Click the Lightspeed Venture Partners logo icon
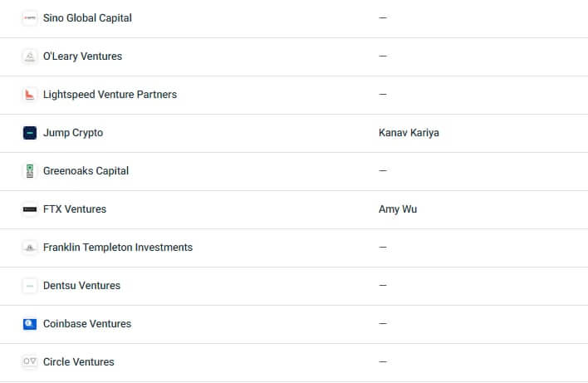Image resolution: width=588 pixels, height=383 pixels. tap(30, 95)
